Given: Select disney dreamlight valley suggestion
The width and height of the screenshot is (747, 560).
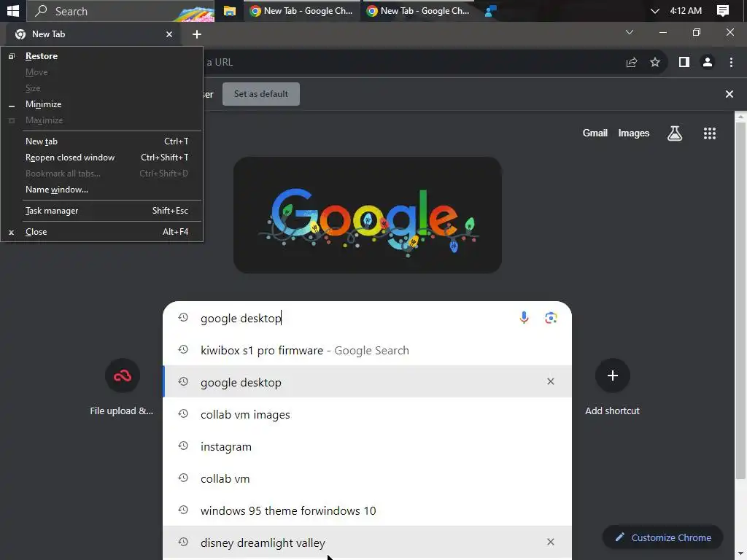Looking at the screenshot, I should [x=367, y=542].
